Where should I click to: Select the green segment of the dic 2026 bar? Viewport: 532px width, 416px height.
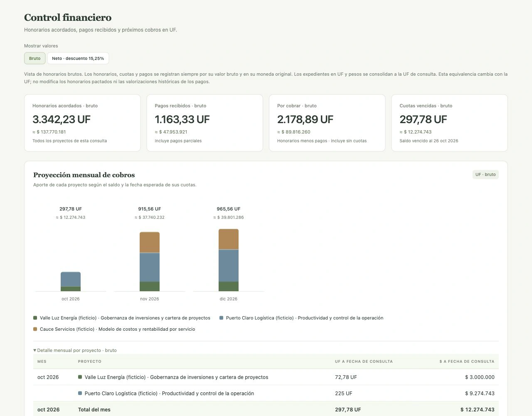point(229,286)
